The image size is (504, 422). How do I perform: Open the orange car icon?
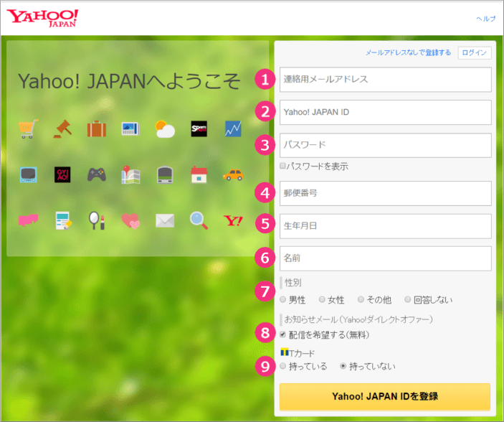point(233,175)
